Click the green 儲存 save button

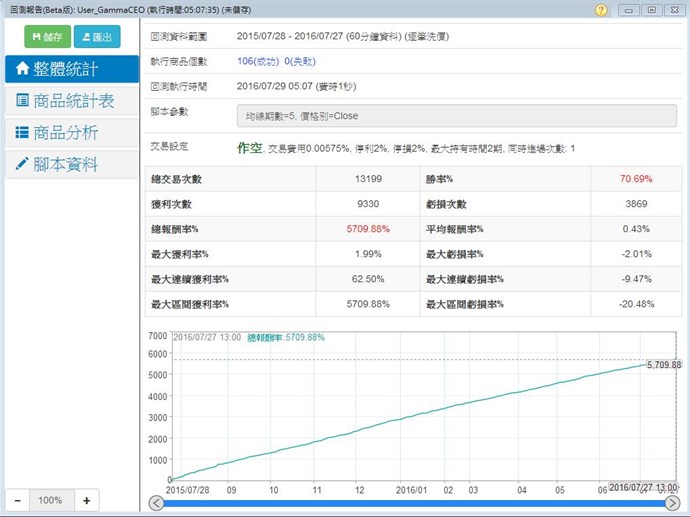pyautogui.click(x=49, y=37)
